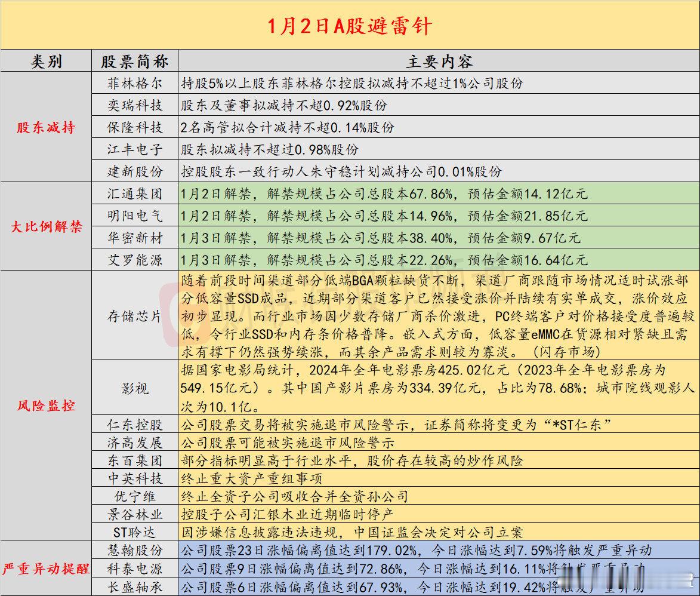
Task: Select stock name ST聆达
Action: (134, 532)
